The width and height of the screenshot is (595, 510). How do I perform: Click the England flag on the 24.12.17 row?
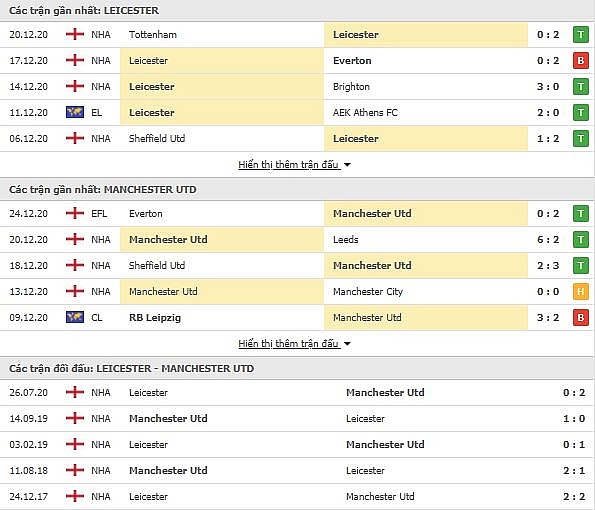(75, 496)
